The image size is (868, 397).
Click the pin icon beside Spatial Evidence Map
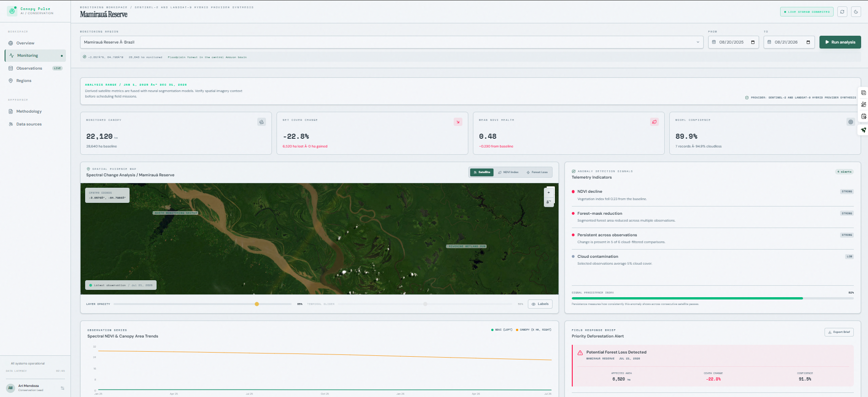[88, 169]
